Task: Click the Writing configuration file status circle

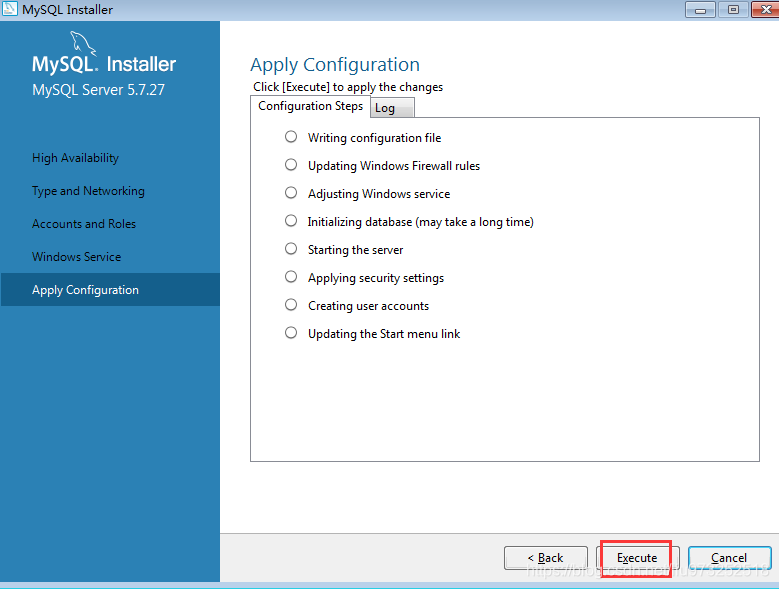Action: (291, 137)
